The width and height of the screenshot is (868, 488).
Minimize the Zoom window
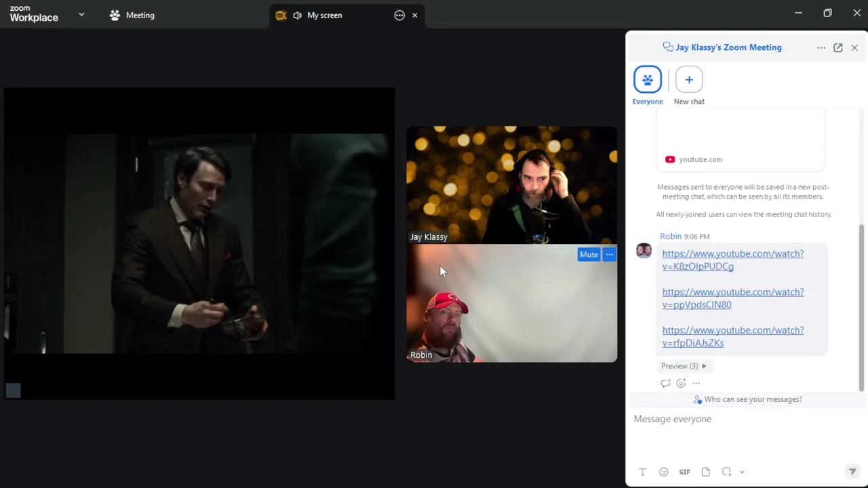[x=798, y=13]
